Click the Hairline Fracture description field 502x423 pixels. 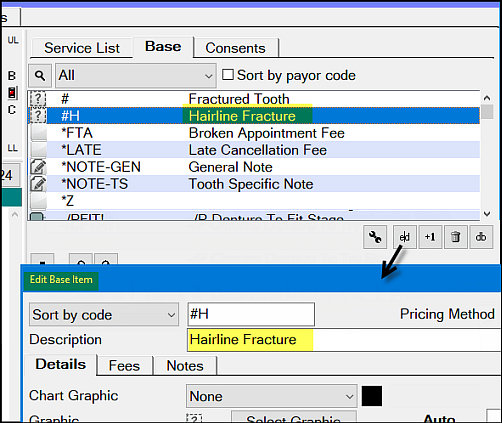[344, 340]
